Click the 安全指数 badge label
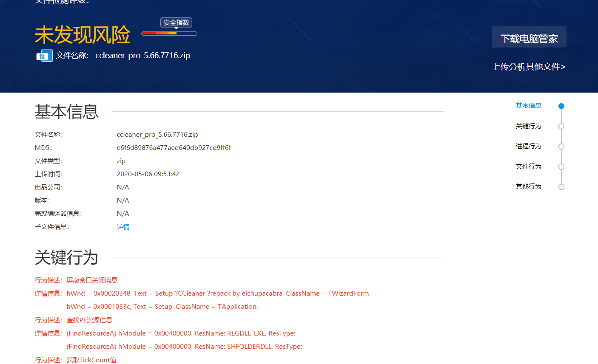The image size is (598, 364). click(176, 23)
